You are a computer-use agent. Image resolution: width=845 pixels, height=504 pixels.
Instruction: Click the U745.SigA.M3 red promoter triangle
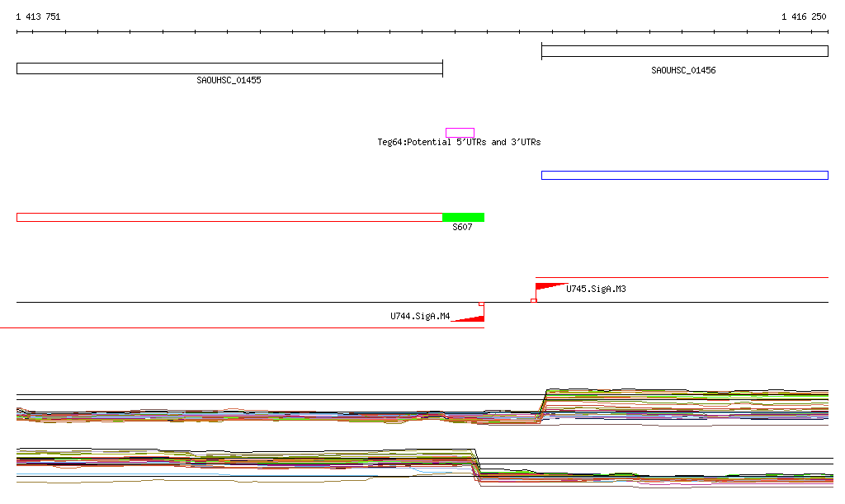[x=546, y=287]
